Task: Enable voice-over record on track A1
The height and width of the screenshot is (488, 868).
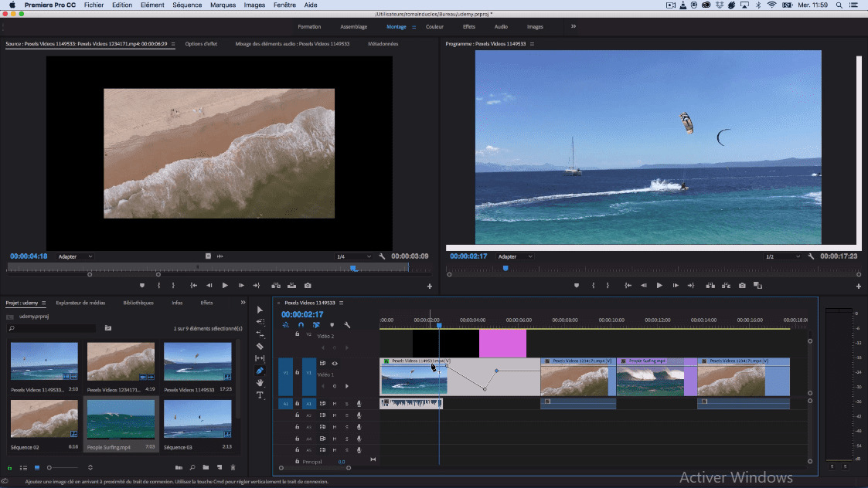Action: (x=359, y=404)
